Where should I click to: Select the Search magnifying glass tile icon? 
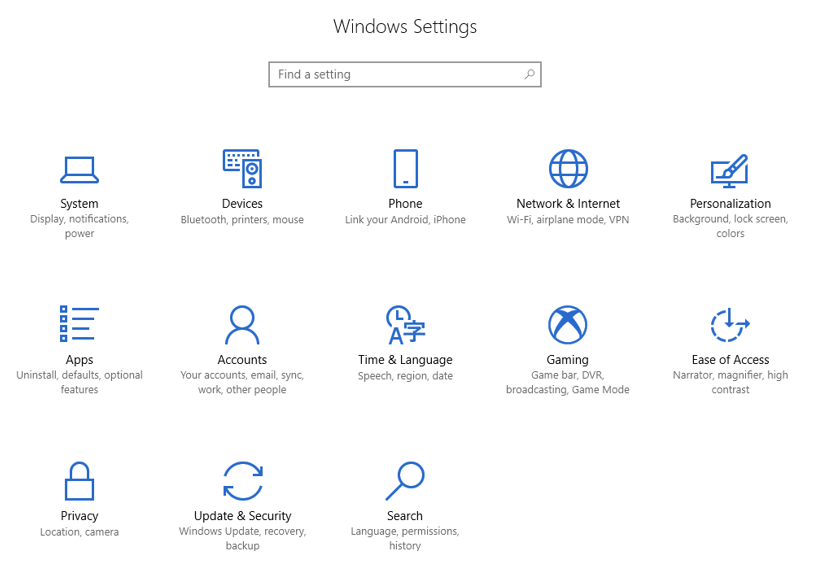(405, 480)
